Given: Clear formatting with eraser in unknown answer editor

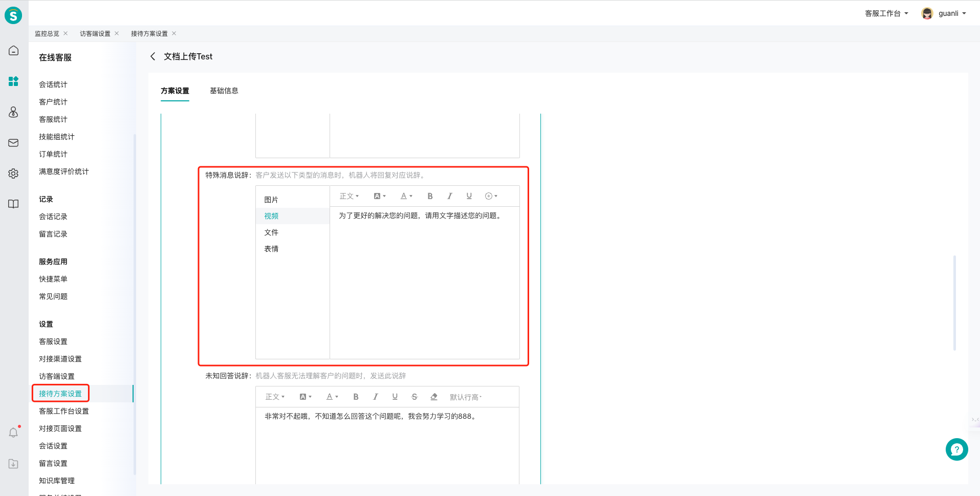Looking at the screenshot, I should click(434, 397).
